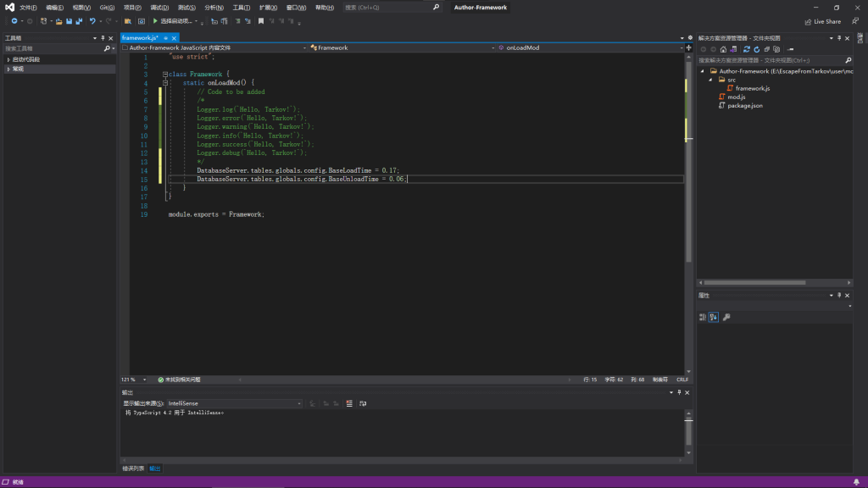The width and height of the screenshot is (868, 488).
Task: Open the onLoadMod member dropdown
Action: tap(681, 48)
